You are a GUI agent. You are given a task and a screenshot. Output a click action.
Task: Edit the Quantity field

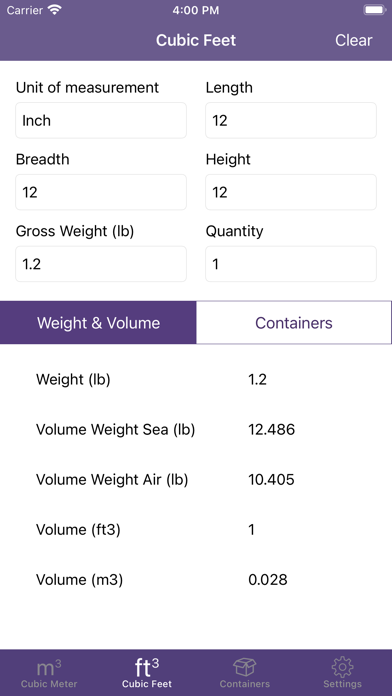click(291, 264)
